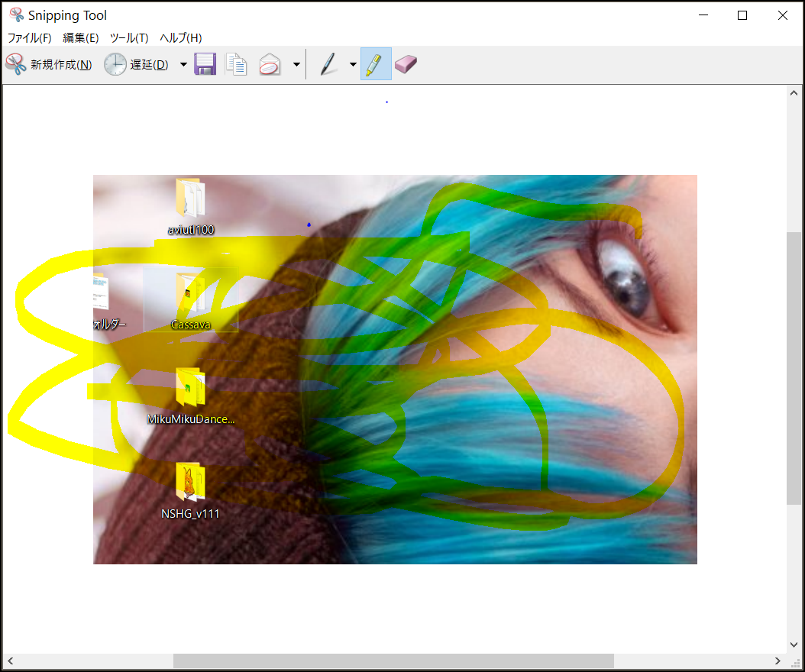Open the ヘルプ(H) menu

[x=181, y=38]
